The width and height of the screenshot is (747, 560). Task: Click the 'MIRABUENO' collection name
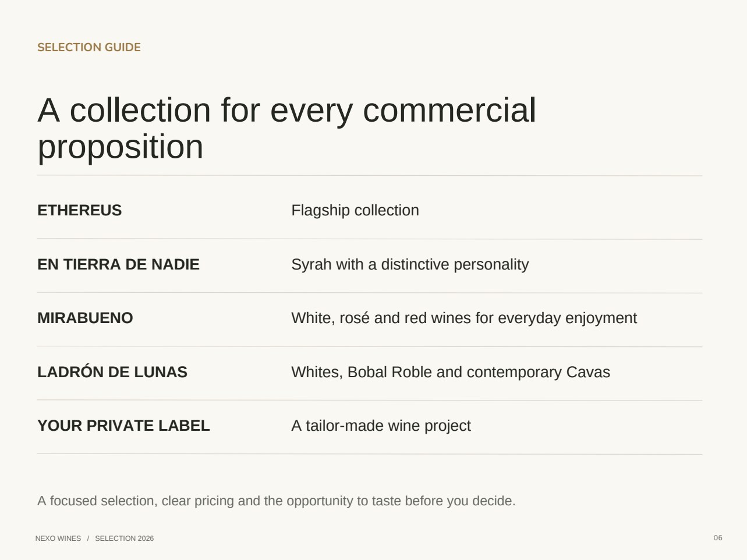pyautogui.click(x=85, y=318)
